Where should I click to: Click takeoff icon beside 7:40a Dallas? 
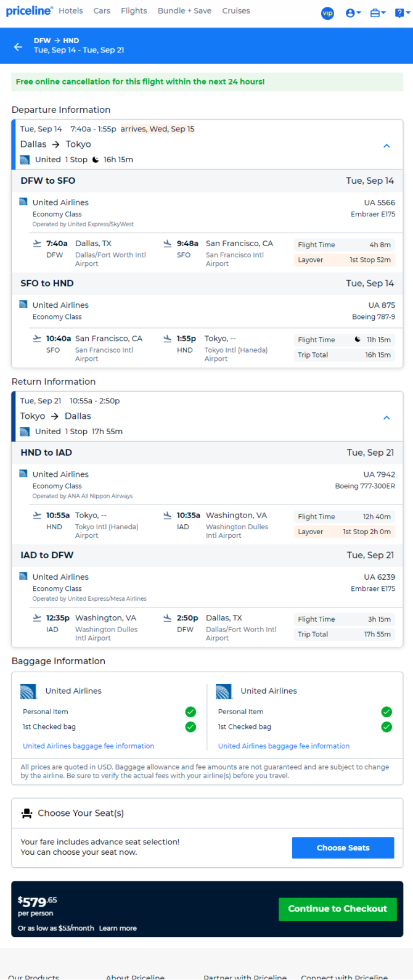pyautogui.click(x=37, y=244)
